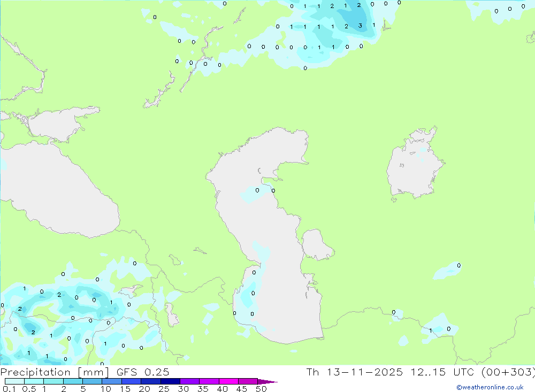This screenshot has height=392, width=535.
Task: Select the 'GFS 0.25' model label
Action: pos(143,372)
